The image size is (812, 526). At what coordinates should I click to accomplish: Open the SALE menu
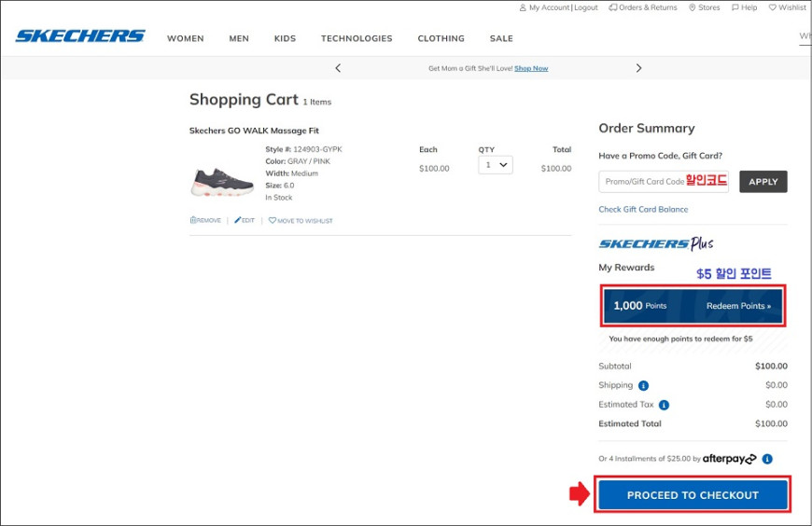[501, 39]
